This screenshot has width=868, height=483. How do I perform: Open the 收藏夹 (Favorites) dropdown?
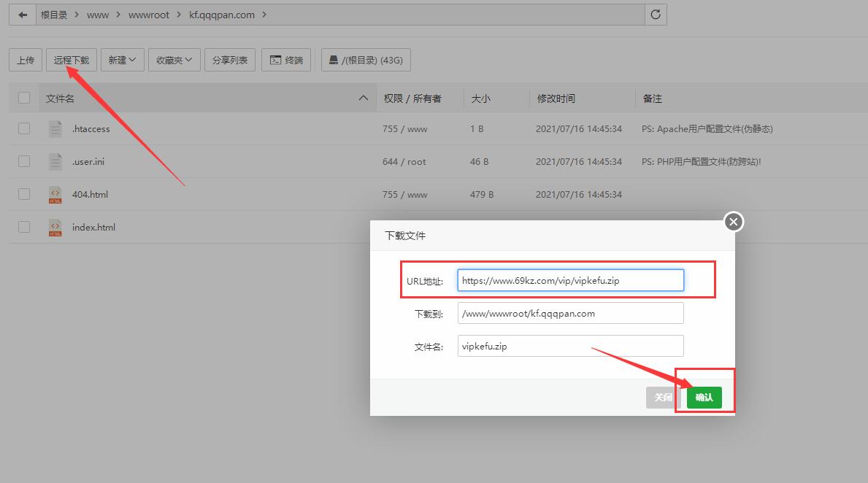click(174, 60)
